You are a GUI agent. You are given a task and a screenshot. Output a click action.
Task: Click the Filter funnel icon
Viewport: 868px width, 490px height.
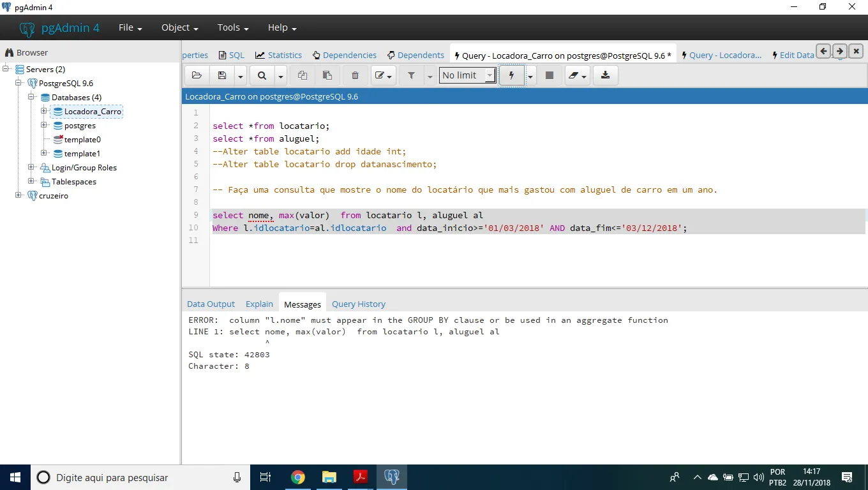[411, 75]
